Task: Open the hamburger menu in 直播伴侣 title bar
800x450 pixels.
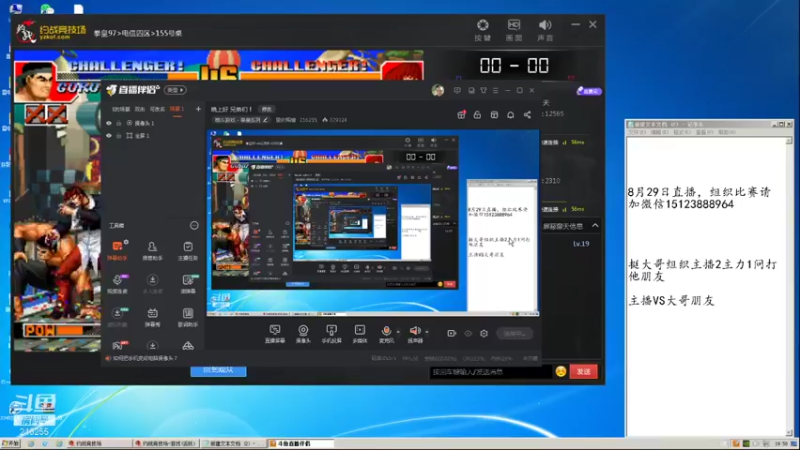Action: click(495, 90)
